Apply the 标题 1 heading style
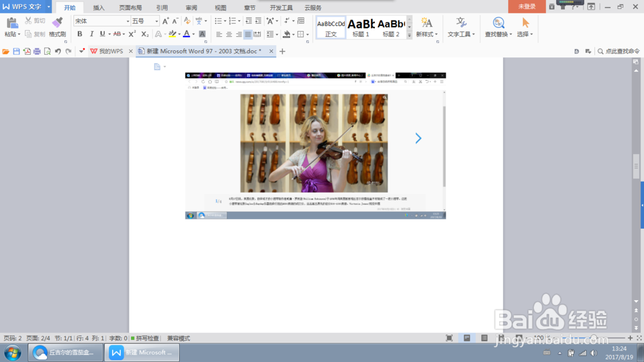 click(361, 28)
